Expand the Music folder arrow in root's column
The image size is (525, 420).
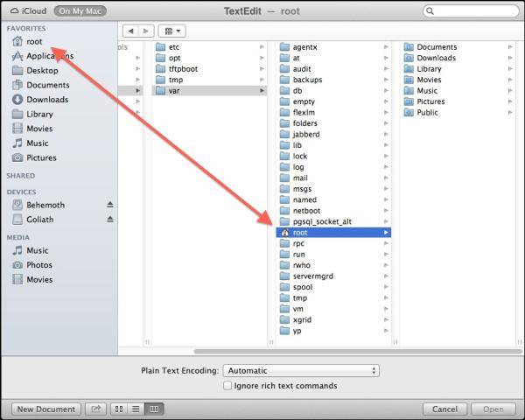[510, 90]
